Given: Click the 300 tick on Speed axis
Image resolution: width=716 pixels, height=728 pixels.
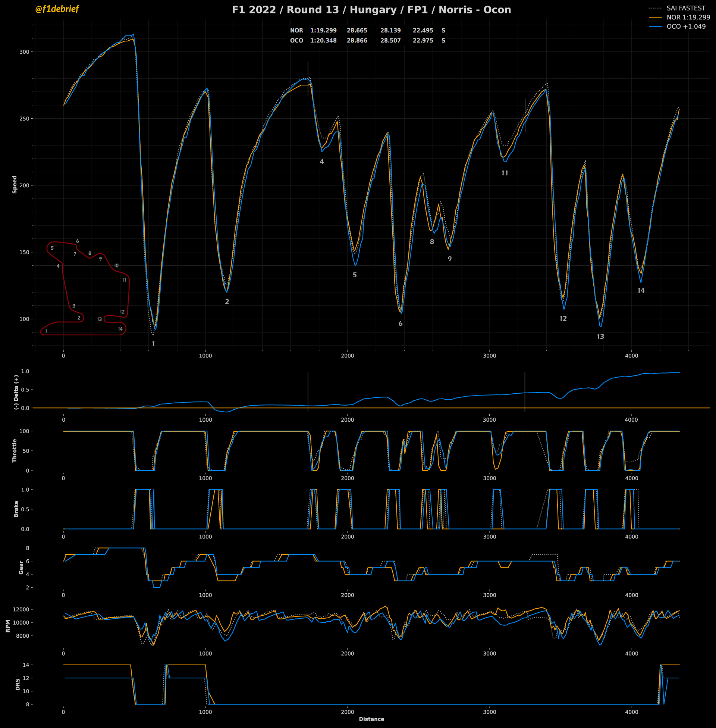Looking at the screenshot, I should (x=24, y=52).
